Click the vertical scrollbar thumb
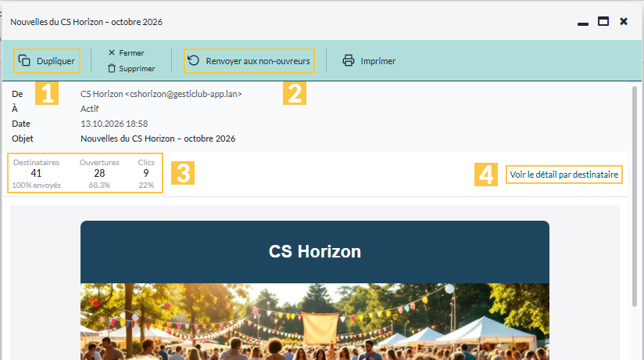The image size is (644, 360). coord(635,196)
